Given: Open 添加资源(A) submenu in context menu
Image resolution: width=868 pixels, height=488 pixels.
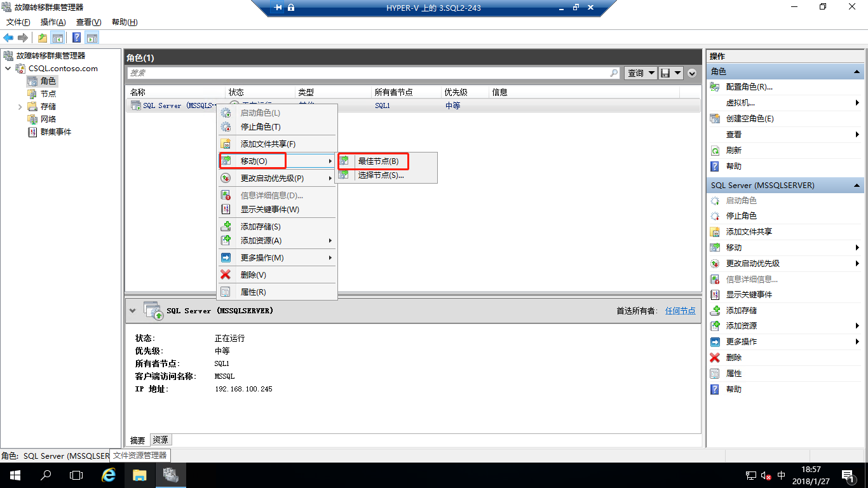Looking at the screenshot, I should (276, 240).
